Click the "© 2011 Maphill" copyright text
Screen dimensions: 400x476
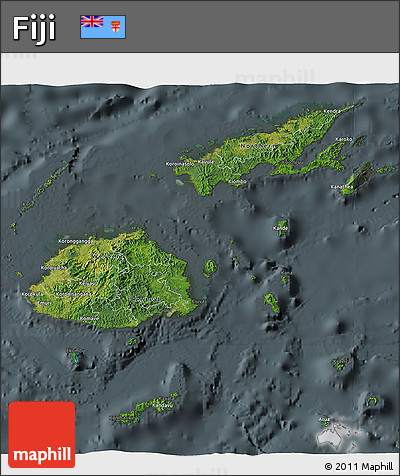coord(359,466)
